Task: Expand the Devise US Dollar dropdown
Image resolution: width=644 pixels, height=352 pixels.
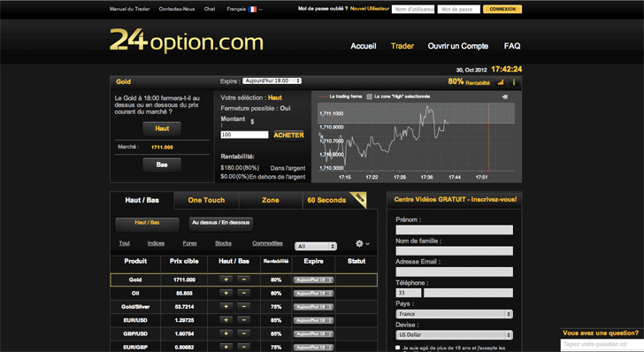Action: [x=455, y=334]
